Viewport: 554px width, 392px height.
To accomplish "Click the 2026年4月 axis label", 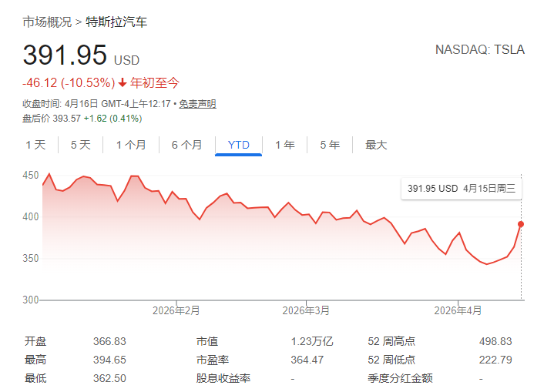I will click(458, 310).
